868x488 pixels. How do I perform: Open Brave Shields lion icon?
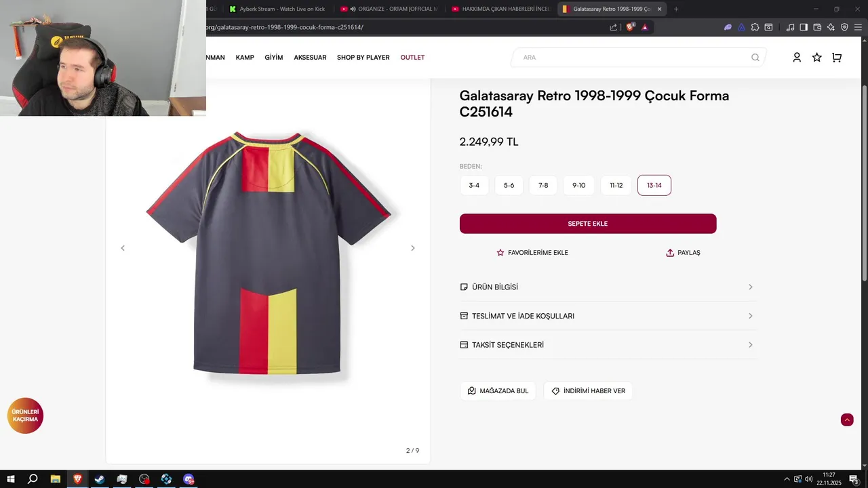(631, 27)
